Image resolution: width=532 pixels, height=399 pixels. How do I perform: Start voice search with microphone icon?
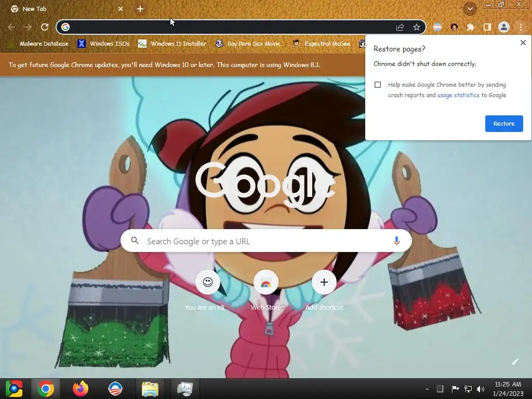click(x=396, y=241)
